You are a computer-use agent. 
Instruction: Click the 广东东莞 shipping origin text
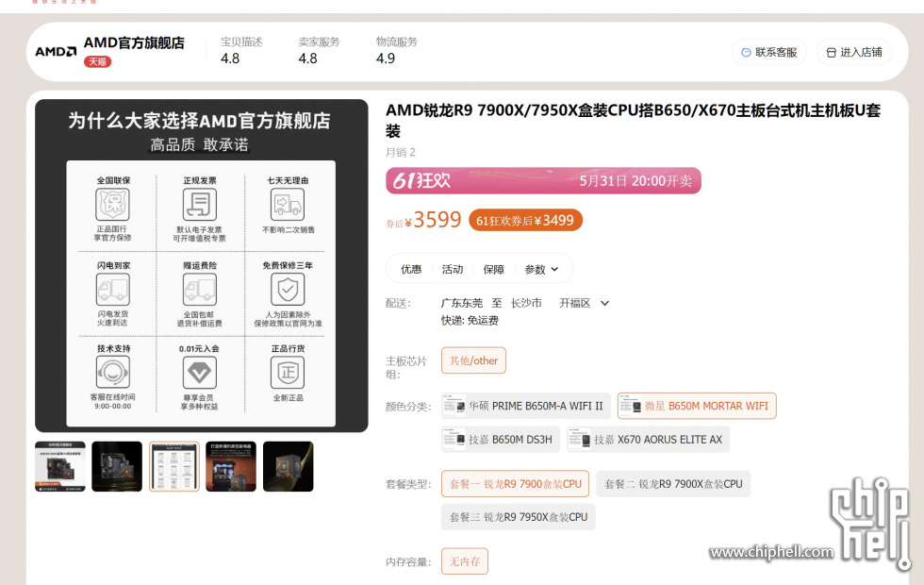[461, 303]
